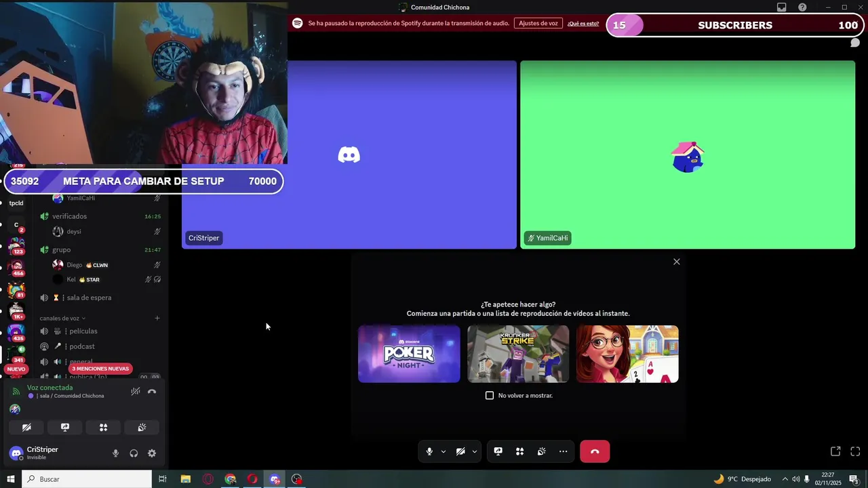Close the activity suggestion panel
The height and width of the screenshot is (488, 868).
676,262
